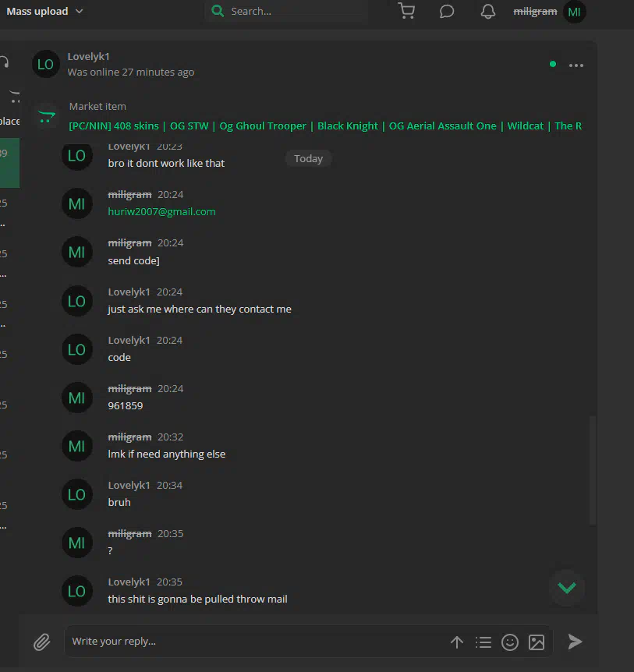Insert an image using the picture icon

coord(537,642)
